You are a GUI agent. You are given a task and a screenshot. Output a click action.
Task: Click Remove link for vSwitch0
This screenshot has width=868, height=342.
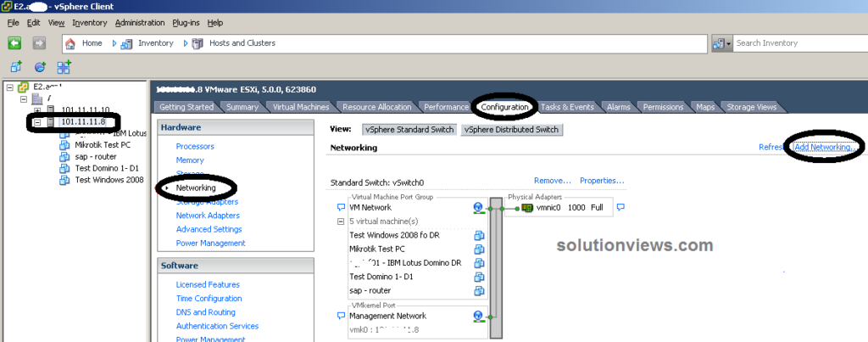point(553,181)
